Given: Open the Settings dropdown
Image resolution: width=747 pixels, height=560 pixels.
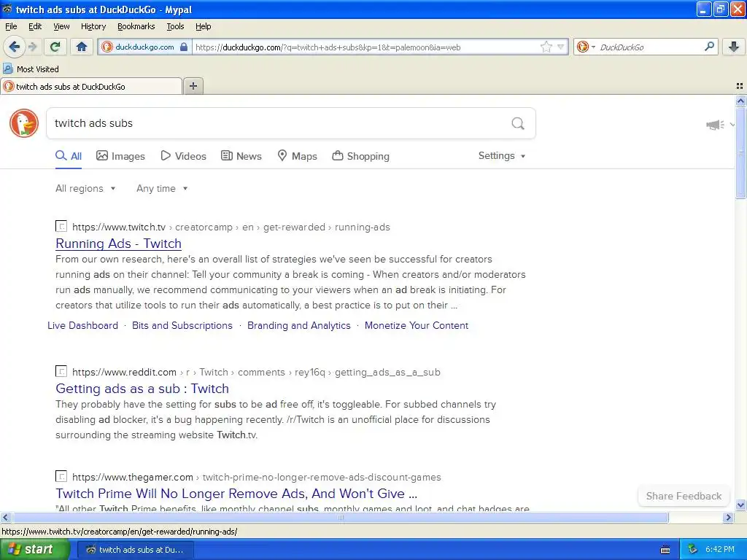Looking at the screenshot, I should 502,156.
